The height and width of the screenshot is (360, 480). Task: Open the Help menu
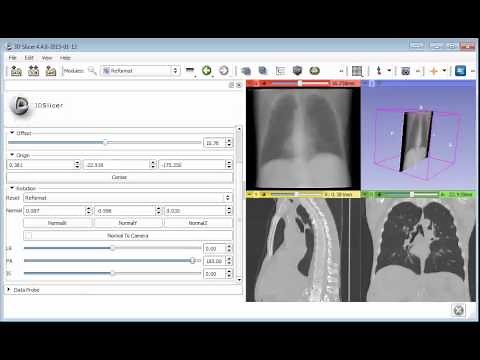65,58
